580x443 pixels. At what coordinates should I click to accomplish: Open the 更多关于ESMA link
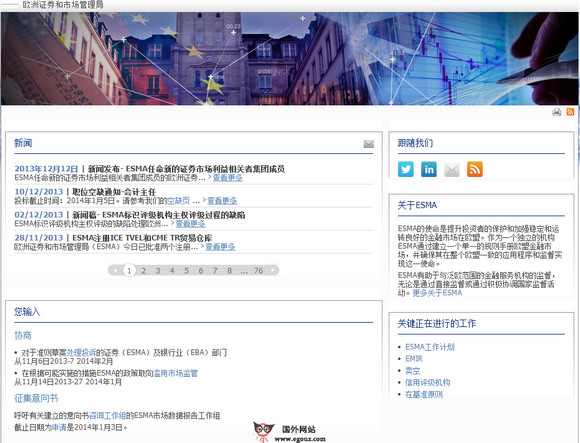[437, 293]
